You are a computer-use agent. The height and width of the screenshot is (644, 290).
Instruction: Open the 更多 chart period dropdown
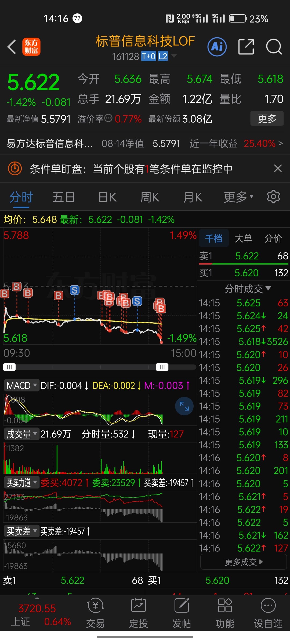point(238,197)
